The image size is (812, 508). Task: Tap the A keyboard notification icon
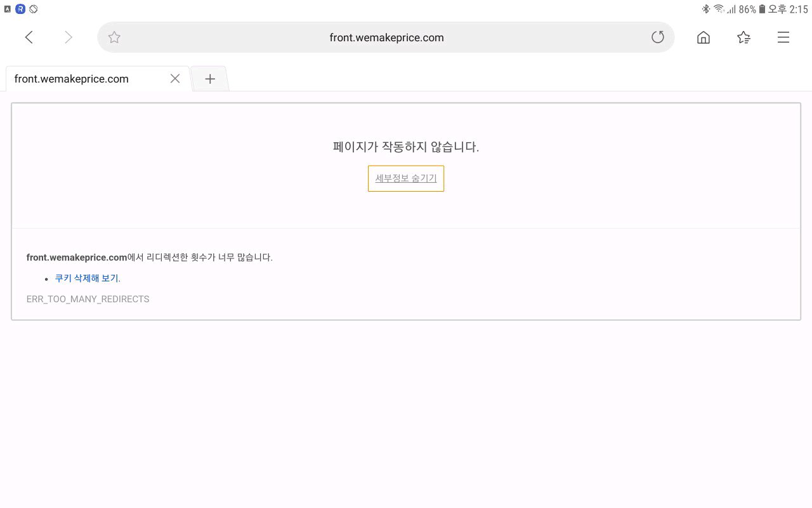tap(8, 9)
